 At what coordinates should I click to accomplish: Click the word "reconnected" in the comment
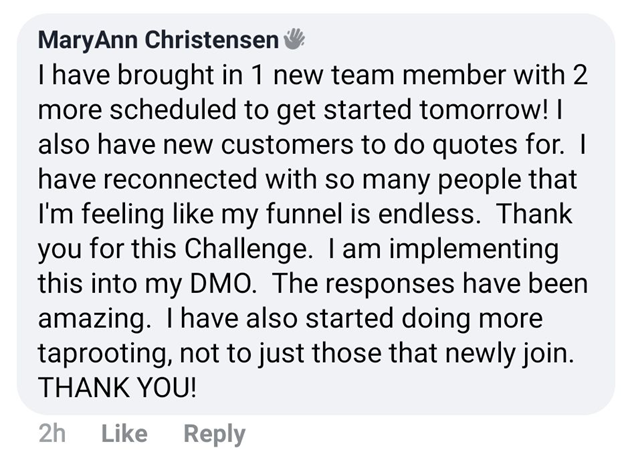tap(175, 178)
